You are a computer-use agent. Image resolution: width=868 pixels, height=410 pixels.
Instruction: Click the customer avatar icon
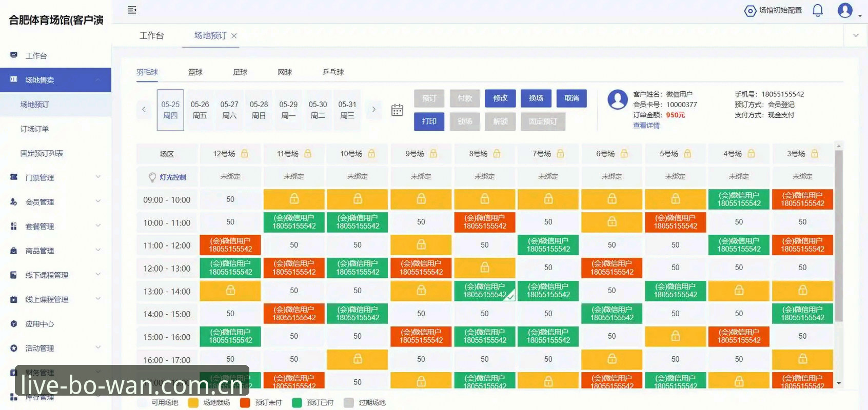point(618,99)
